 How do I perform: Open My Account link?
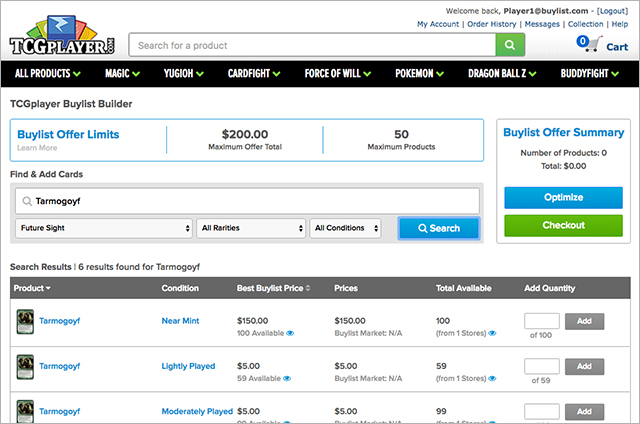[438, 24]
